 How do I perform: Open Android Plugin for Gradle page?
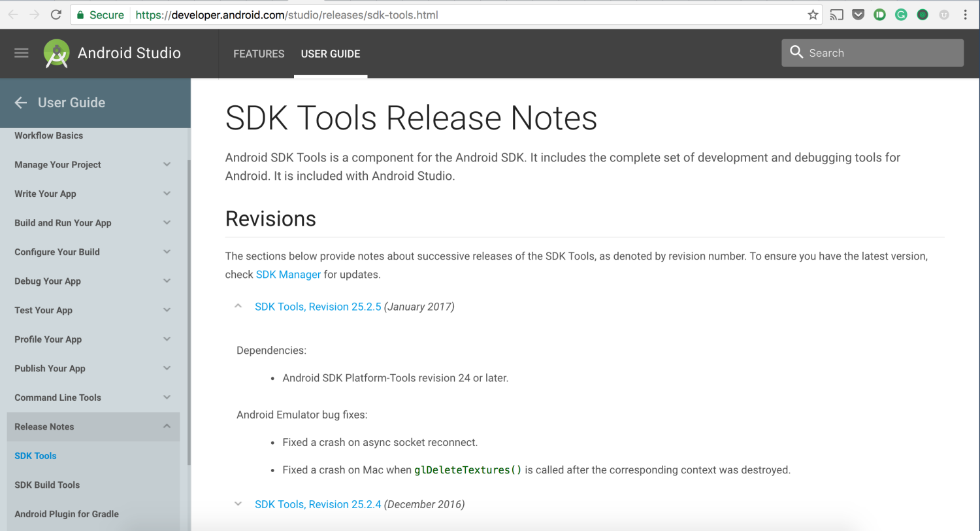click(67, 514)
